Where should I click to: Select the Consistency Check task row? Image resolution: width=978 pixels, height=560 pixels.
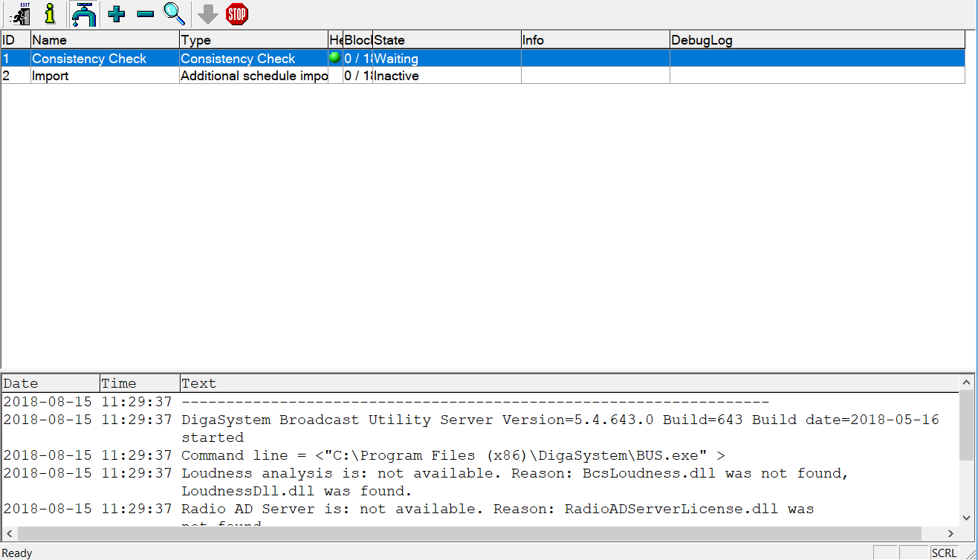(x=89, y=59)
